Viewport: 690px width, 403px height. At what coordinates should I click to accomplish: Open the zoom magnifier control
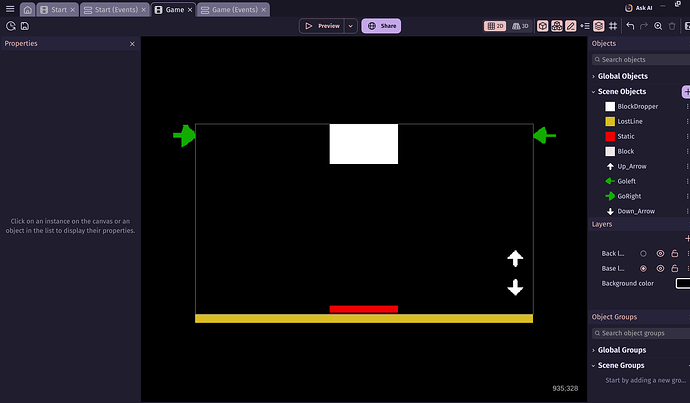(658, 26)
